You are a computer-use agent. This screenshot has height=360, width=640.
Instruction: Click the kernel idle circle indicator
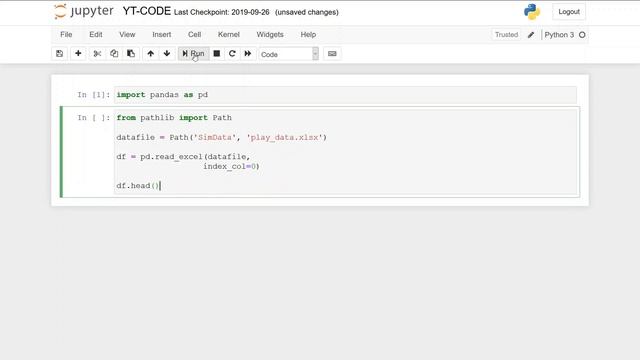582,35
